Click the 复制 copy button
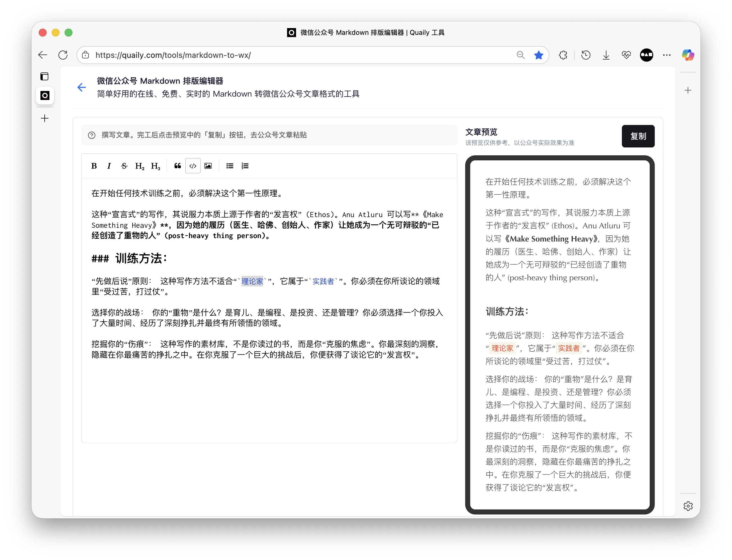The height and width of the screenshot is (560, 732). tap(638, 136)
